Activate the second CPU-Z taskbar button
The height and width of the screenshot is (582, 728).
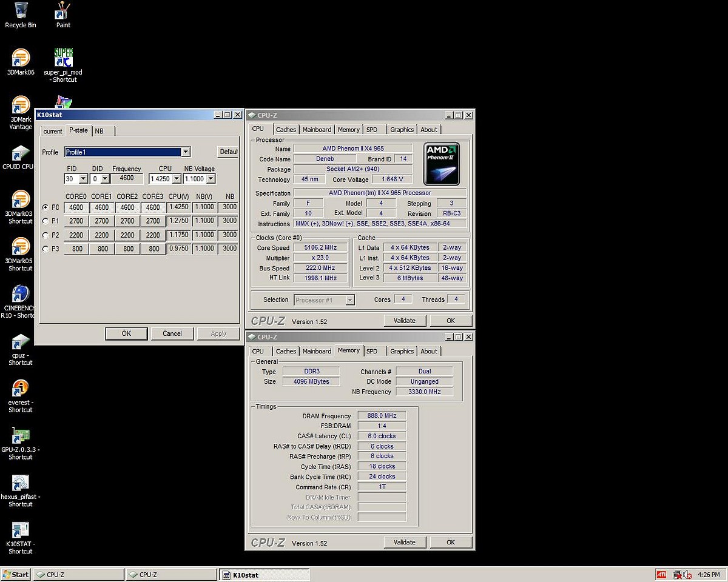[171, 575]
